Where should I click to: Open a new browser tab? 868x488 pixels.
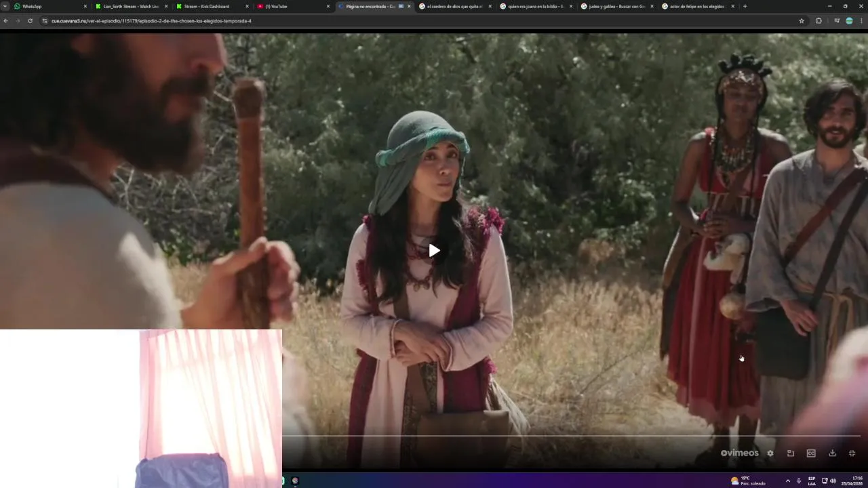[745, 6]
